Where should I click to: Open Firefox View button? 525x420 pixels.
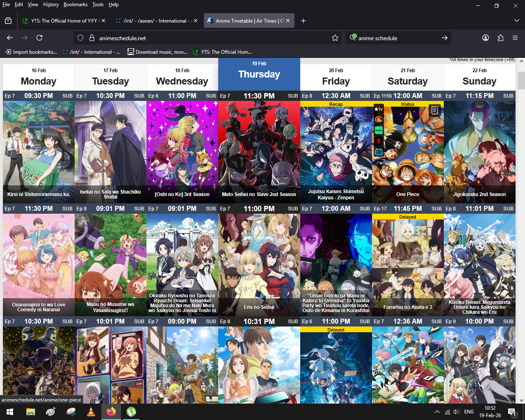tap(8, 21)
